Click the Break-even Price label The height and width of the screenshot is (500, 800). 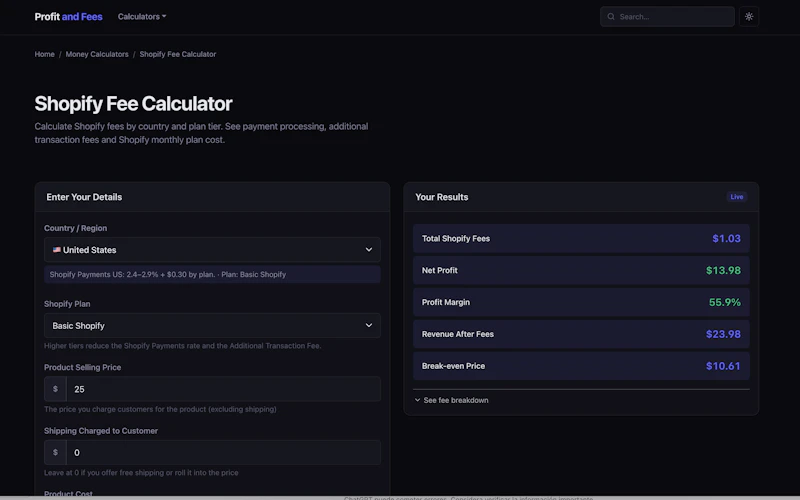click(453, 366)
